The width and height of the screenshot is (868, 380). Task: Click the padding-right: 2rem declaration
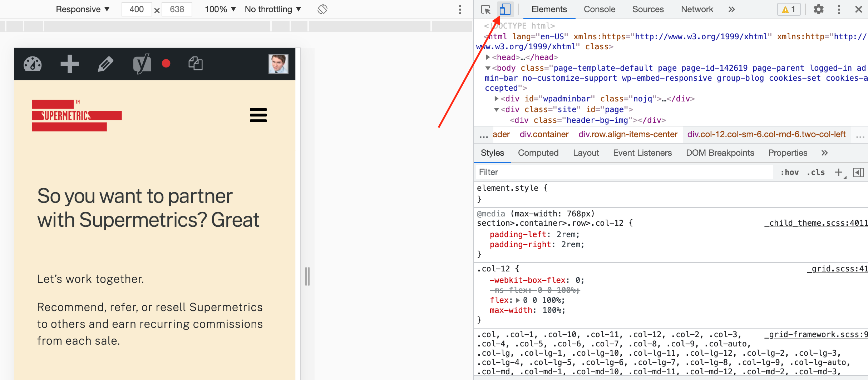(537, 244)
